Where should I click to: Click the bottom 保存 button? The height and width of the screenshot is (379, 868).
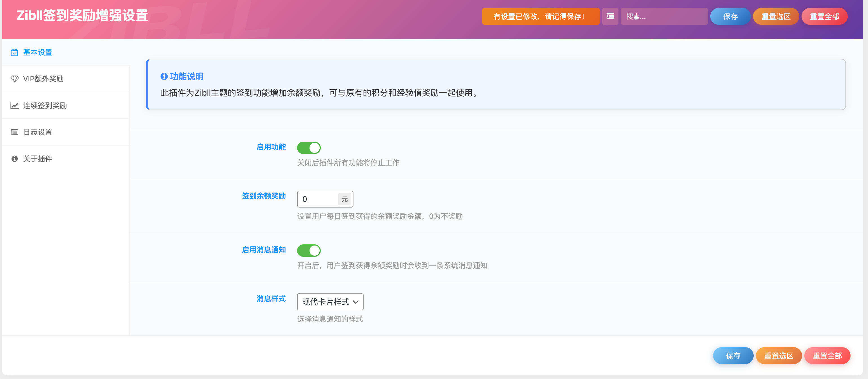tap(733, 355)
